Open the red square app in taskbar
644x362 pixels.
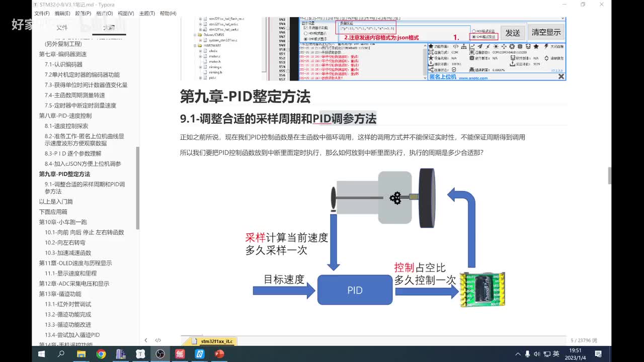[180, 354]
